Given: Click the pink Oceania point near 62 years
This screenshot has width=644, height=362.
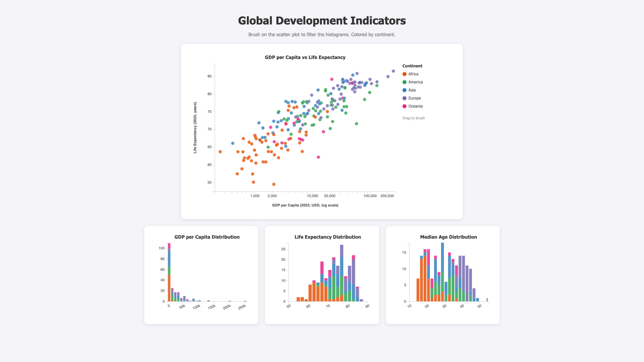Looking at the screenshot, I should pyautogui.click(x=318, y=157).
